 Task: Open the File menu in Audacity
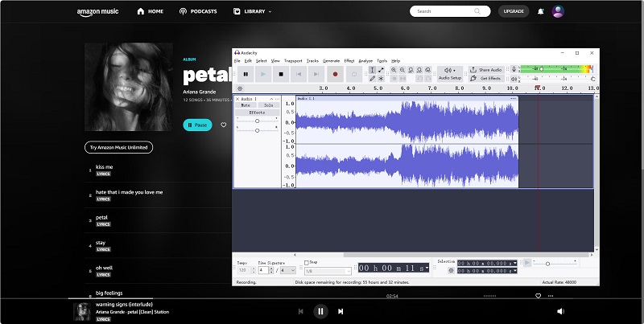coord(237,60)
